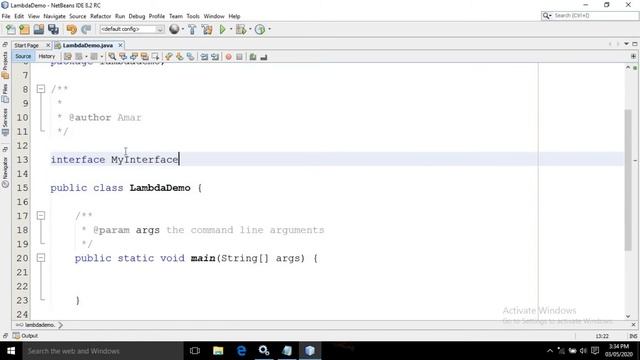The image size is (640, 360).
Task: Open the Debug menu
Action: [x=137, y=16]
